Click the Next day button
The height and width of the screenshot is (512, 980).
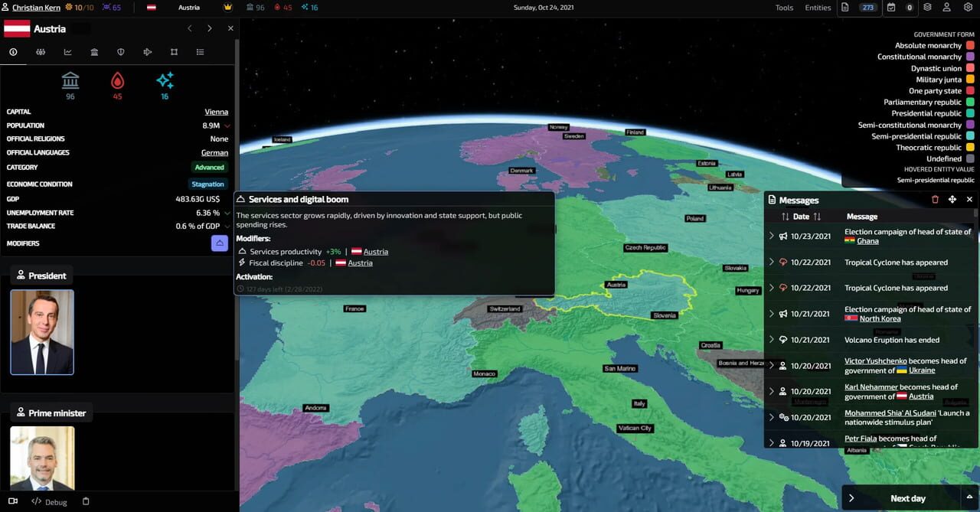(900, 498)
